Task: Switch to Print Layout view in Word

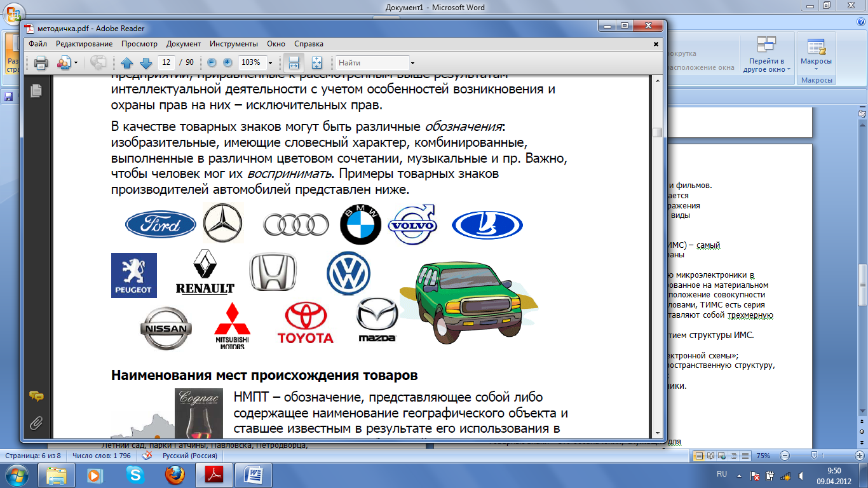Action: [x=700, y=456]
